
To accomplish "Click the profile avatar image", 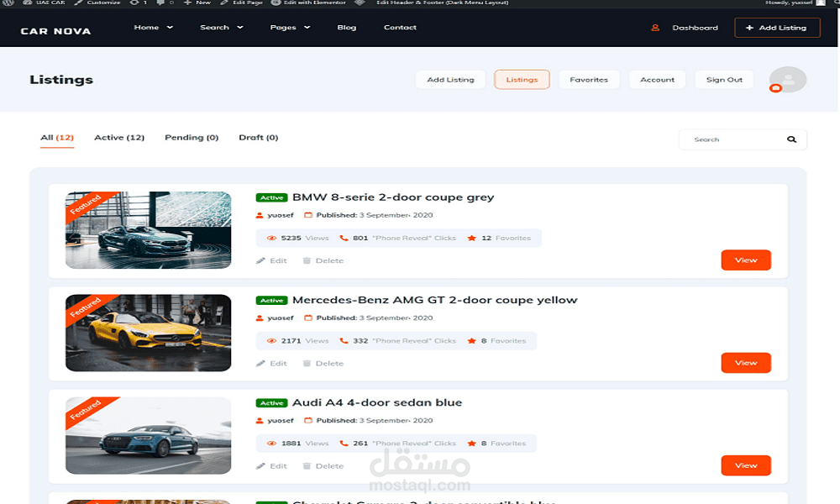I will (x=788, y=79).
